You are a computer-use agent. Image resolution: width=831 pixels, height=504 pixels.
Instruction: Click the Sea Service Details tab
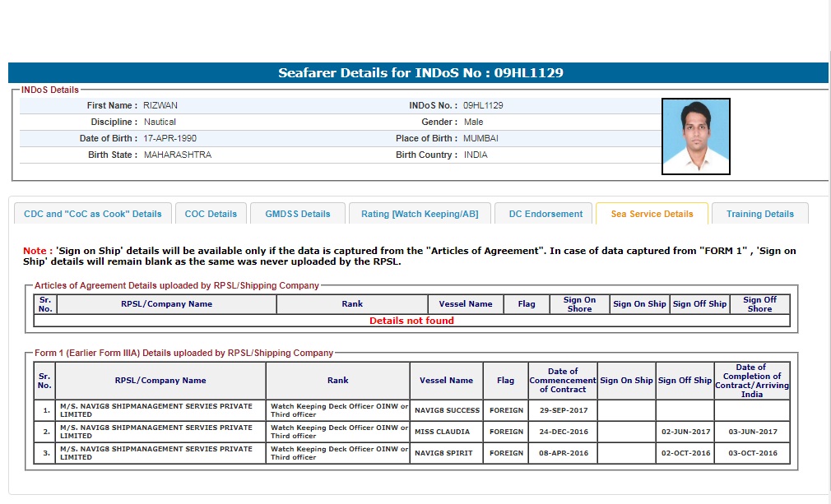tap(652, 214)
